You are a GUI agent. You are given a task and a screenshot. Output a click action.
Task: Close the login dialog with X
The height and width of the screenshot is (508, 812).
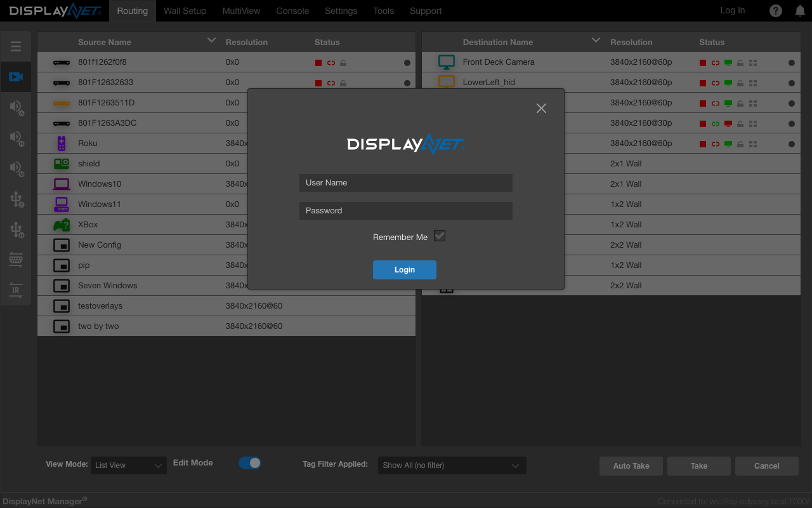(541, 109)
